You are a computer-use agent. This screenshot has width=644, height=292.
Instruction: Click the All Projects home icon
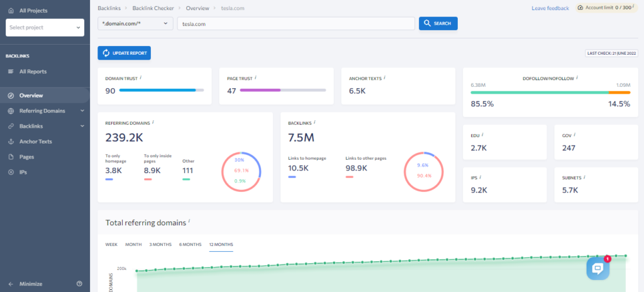pos(11,10)
